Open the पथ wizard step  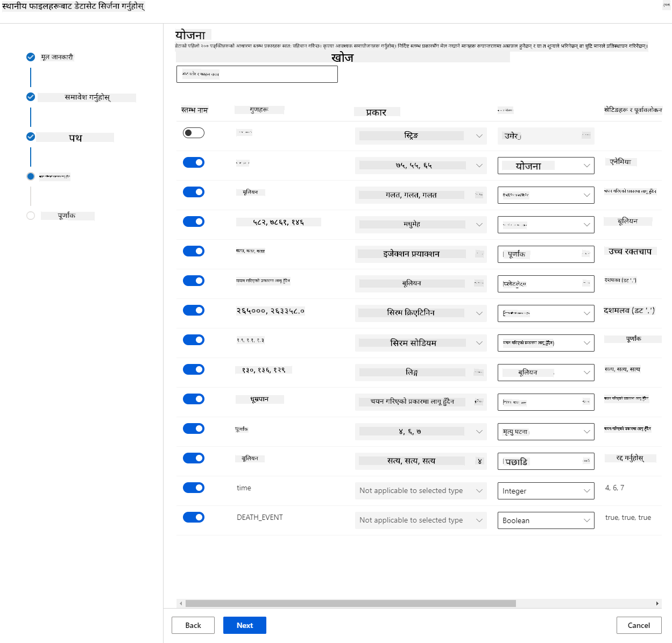click(75, 138)
